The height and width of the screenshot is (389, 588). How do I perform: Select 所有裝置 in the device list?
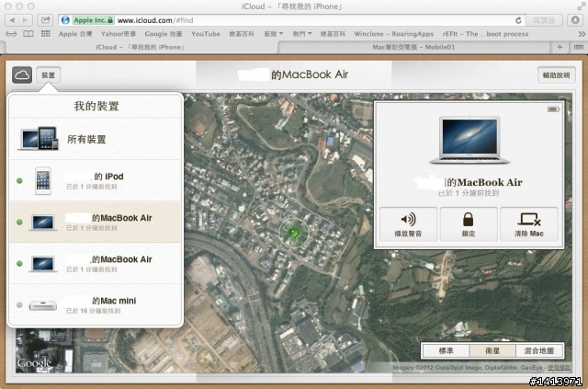(x=96, y=139)
